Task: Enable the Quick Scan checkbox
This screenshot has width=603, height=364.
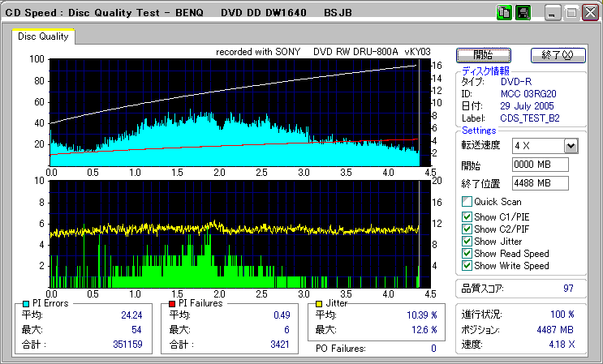Action: point(467,202)
